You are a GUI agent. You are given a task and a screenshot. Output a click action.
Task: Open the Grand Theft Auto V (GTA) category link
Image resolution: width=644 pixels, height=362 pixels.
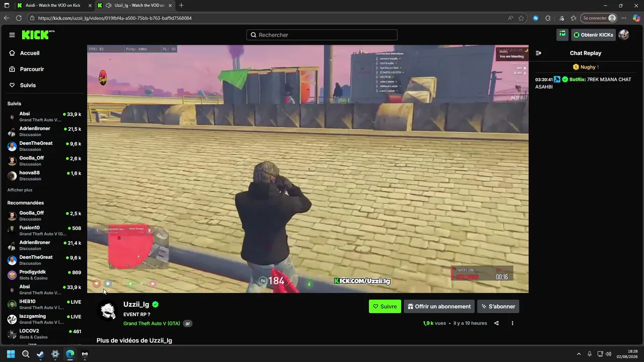point(151,323)
